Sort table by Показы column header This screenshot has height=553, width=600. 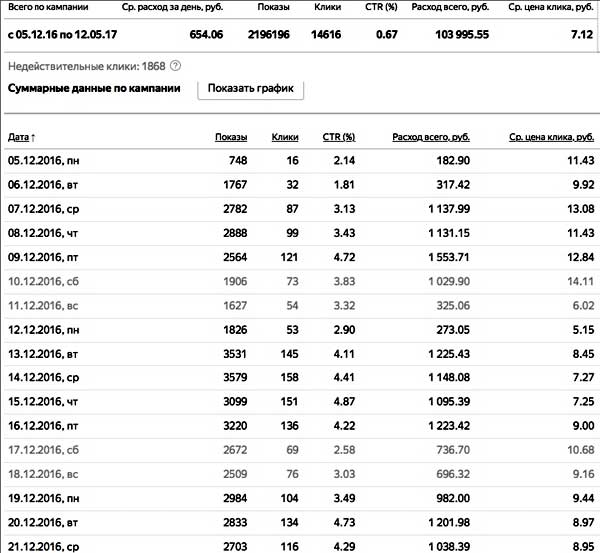tap(231, 137)
